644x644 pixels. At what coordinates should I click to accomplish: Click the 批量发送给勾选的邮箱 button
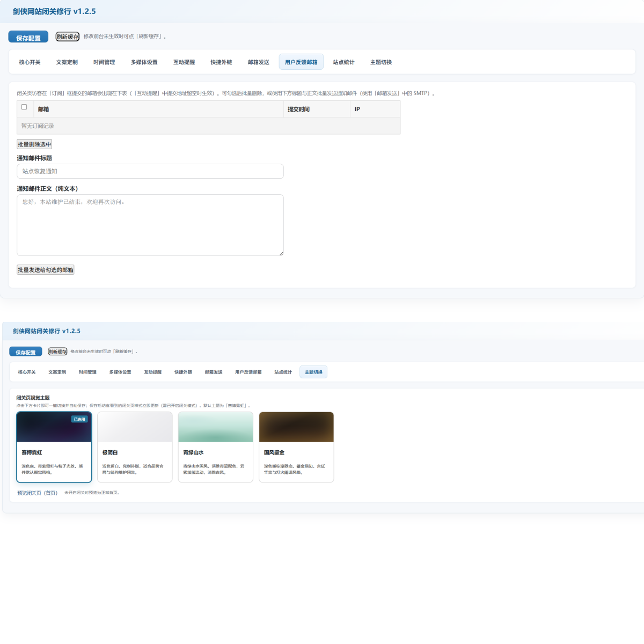pyautogui.click(x=46, y=270)
